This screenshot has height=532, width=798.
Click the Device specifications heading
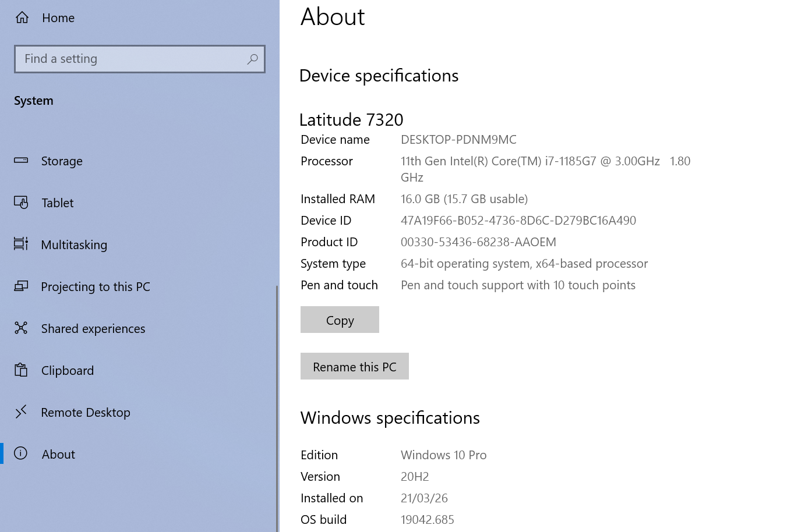click(x=379, y=76)
